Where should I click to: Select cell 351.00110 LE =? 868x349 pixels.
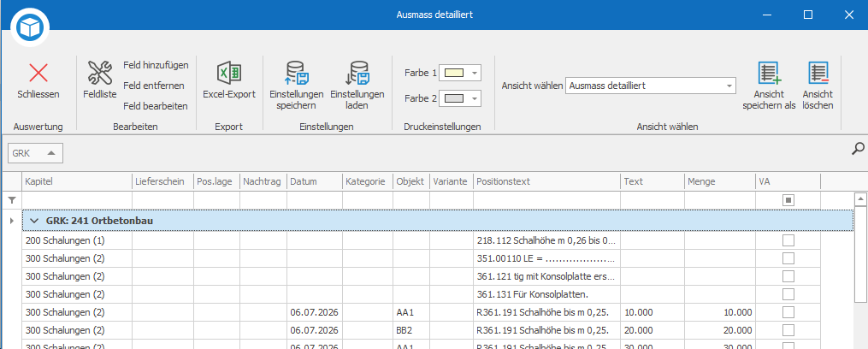(546, 258)
